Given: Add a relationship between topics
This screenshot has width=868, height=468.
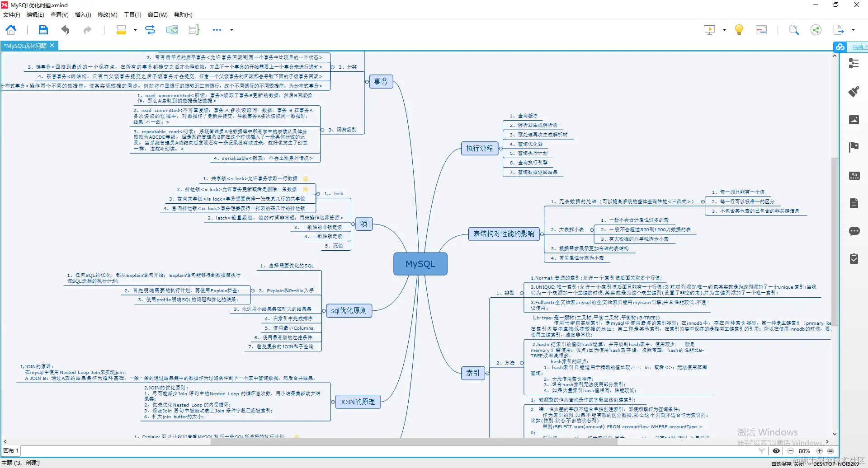Looking at the screenshot, I should pos(150,30).
